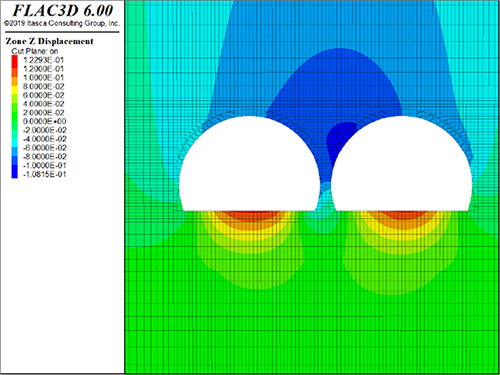This screenshot has height=375, width=500.
Task: Select the Zone Z Displacement legend heading
Action: tap(49, 41)
